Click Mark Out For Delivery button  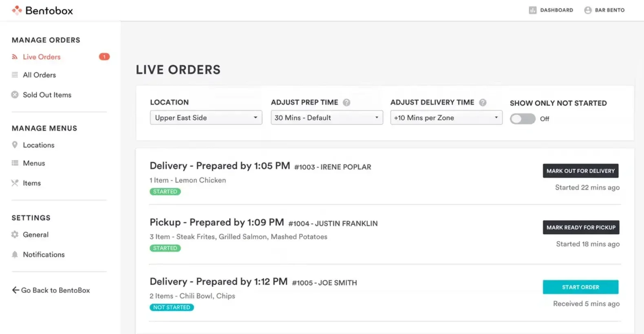580,171
